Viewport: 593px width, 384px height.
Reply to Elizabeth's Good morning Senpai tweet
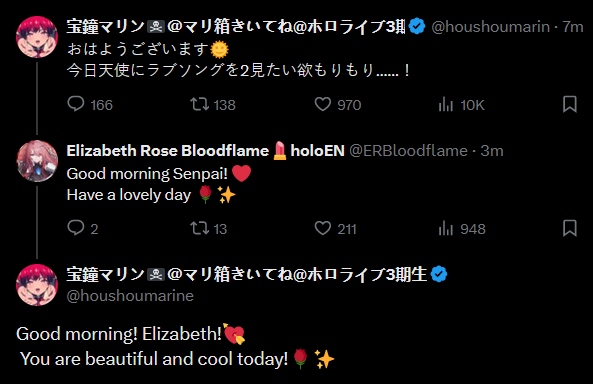click(x=82, y=229)
